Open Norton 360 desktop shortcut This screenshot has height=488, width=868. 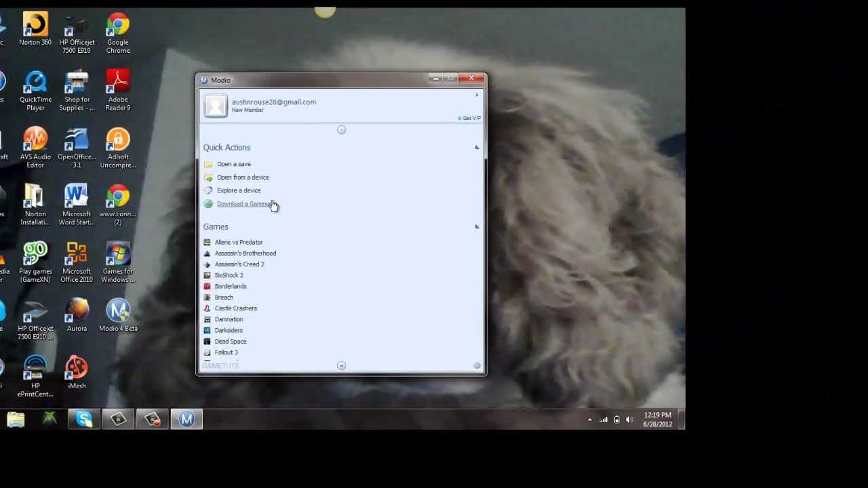(x=35, y=29)
